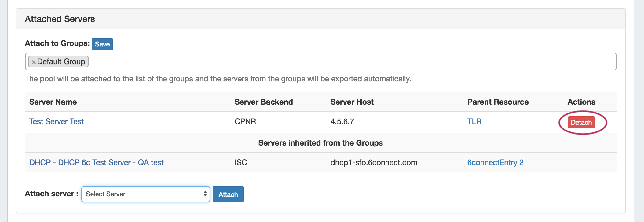The width and height of the screenshot is (644, 222).
Task: Open the DHCP 6c Test Server link
Action: (96, 162)
